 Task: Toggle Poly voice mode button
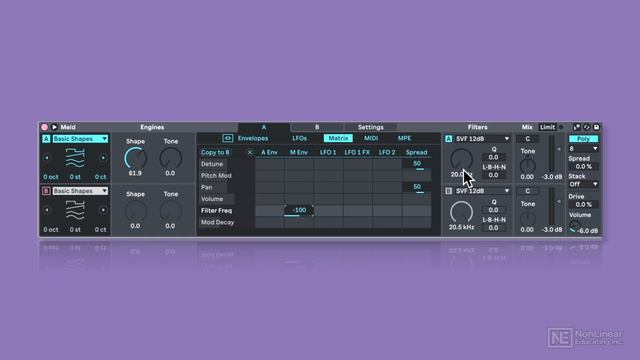pos(583,139)
